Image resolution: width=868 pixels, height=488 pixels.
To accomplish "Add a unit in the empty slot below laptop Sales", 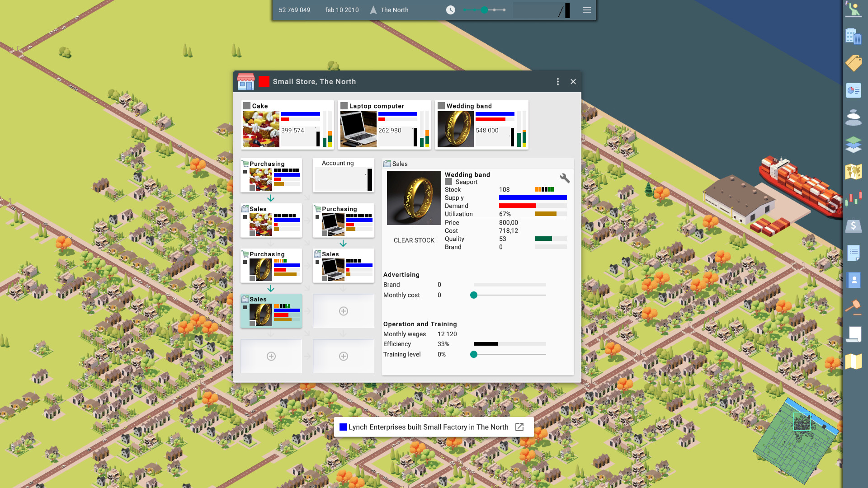I will [x=344, y=311].
